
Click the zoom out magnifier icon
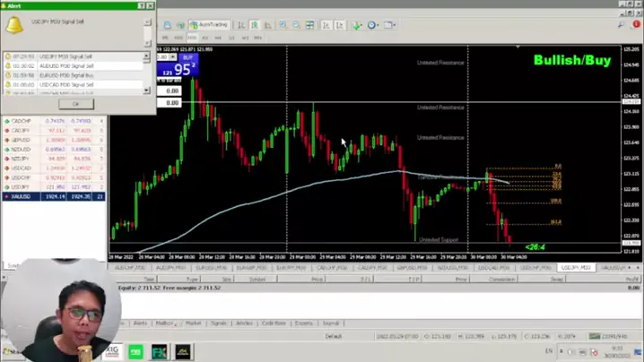(x=296, y=25)
